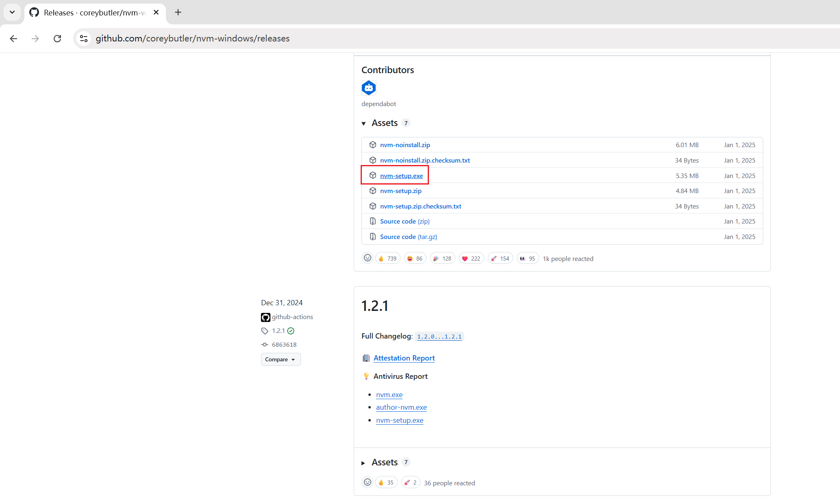Open the Attestation Report link

click(404, 358)
